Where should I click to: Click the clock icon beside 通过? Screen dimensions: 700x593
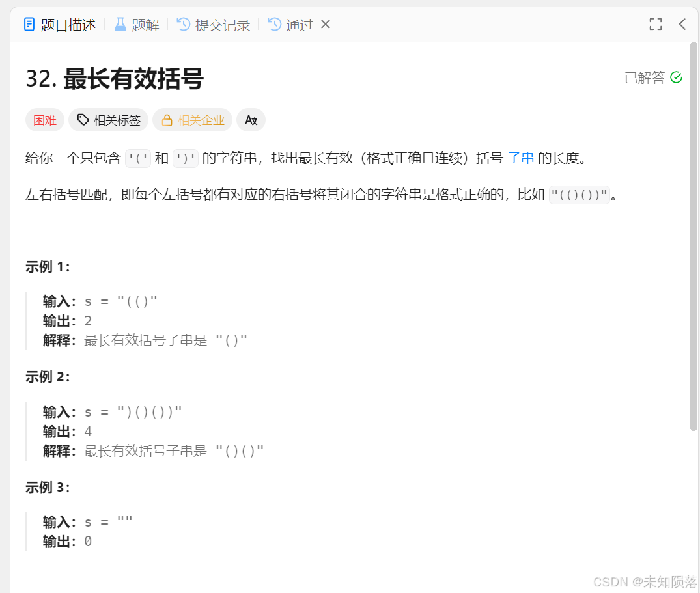(275, 25)
